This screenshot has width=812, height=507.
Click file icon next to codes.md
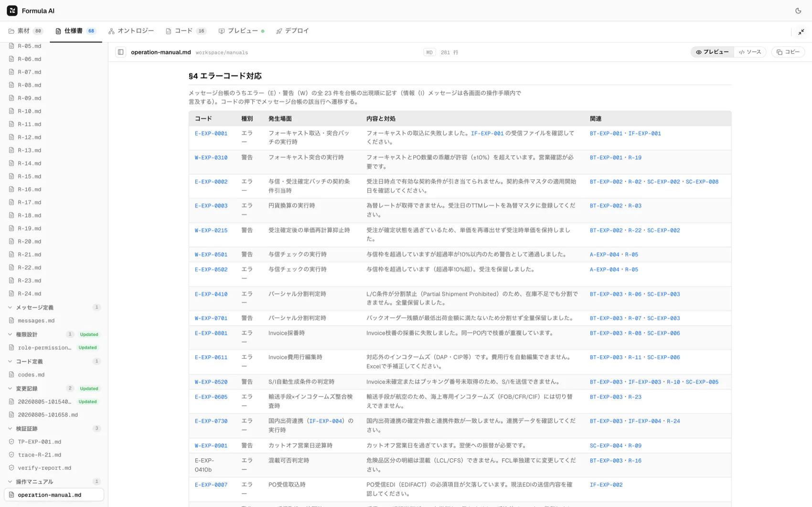point(11,375)
